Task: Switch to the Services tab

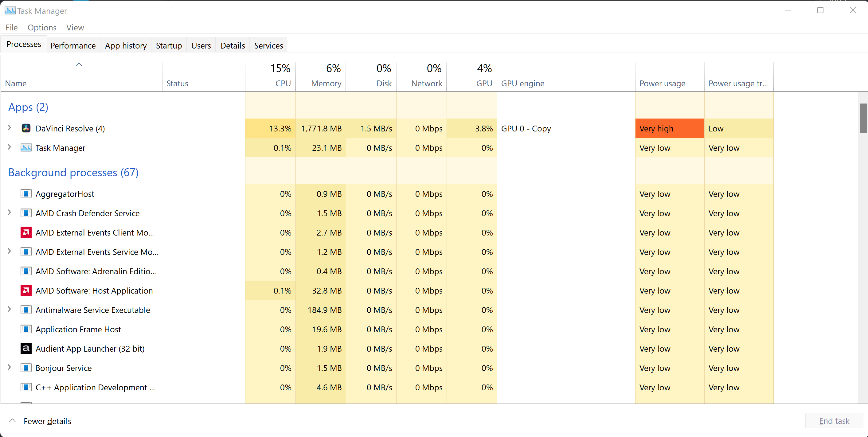Action: click(268, 45)
